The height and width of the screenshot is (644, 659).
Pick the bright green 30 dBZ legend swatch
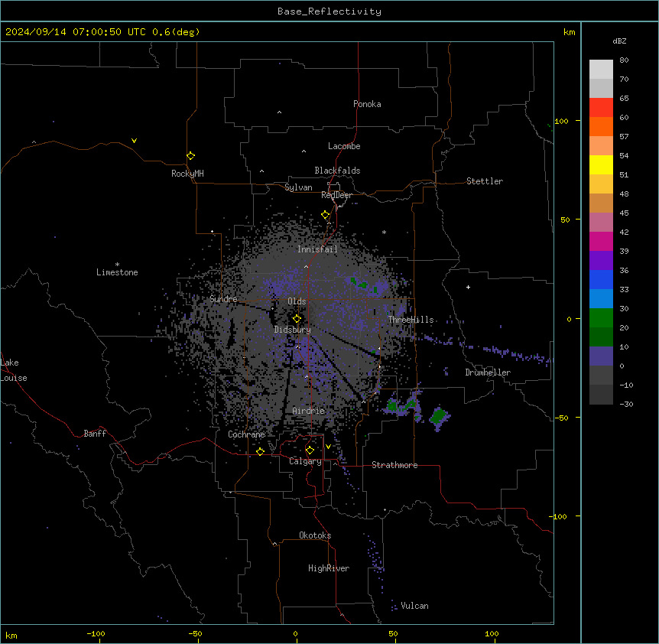pos(601,318)
